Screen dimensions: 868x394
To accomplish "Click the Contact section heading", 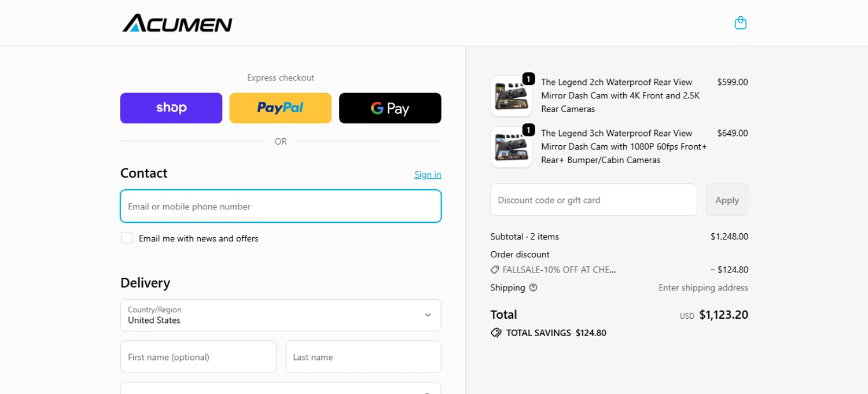I will [x=144, y=173].
